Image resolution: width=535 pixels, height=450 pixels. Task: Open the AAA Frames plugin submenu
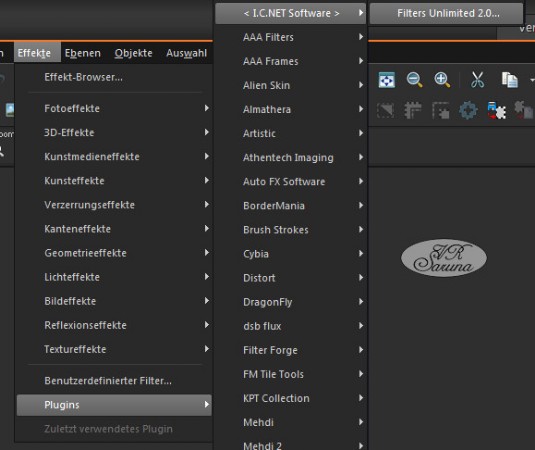pyautogui.click(x=291, y=61)
